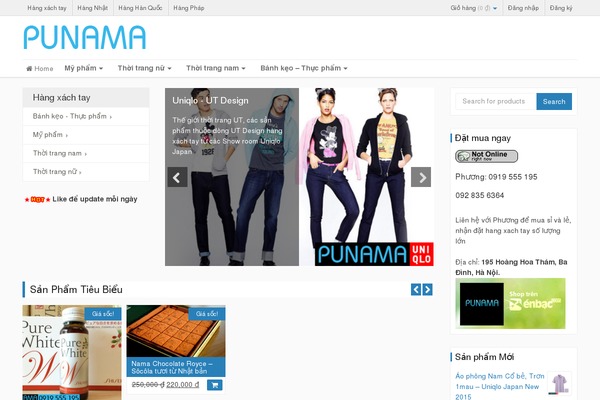Click the Search button

click(x=554, y=101)
